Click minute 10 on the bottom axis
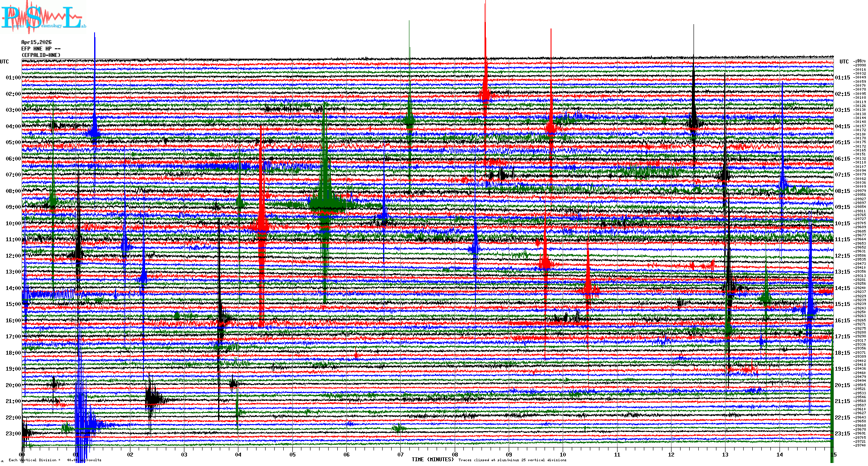 (x=563, y=455)
